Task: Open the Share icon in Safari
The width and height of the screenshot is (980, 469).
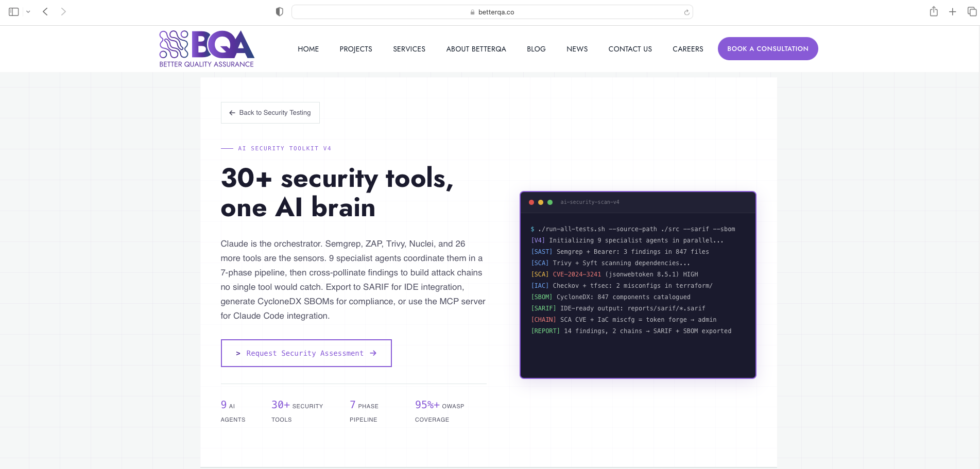Action: (934, 11)
